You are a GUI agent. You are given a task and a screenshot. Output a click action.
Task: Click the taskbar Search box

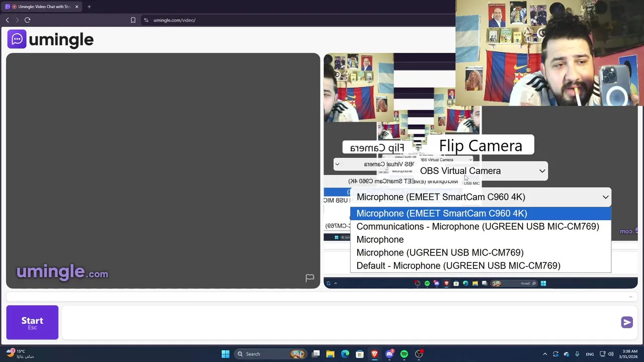271,354
